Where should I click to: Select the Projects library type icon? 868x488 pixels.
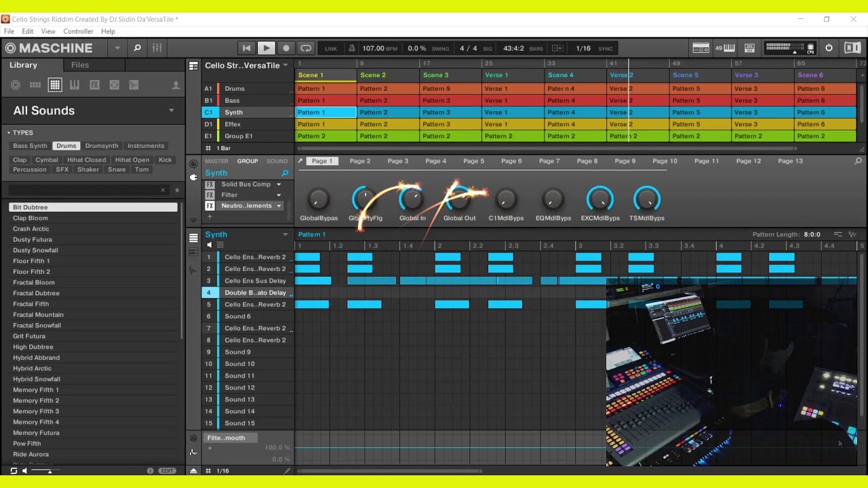(16, 85)
